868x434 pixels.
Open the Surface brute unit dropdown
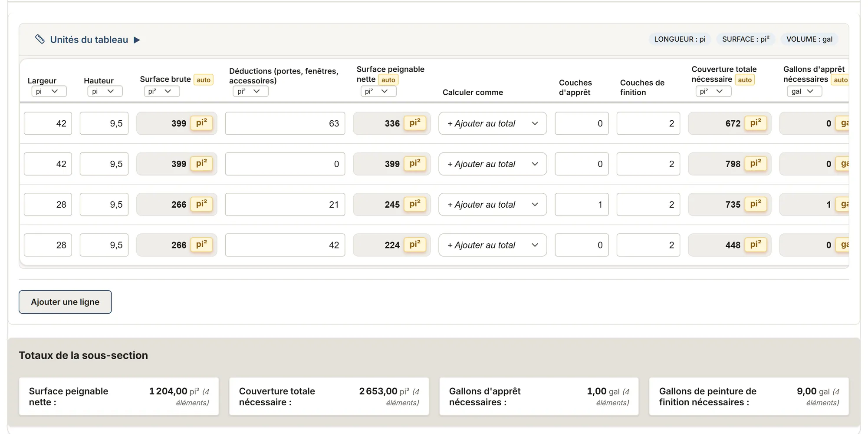click(162, 91)
